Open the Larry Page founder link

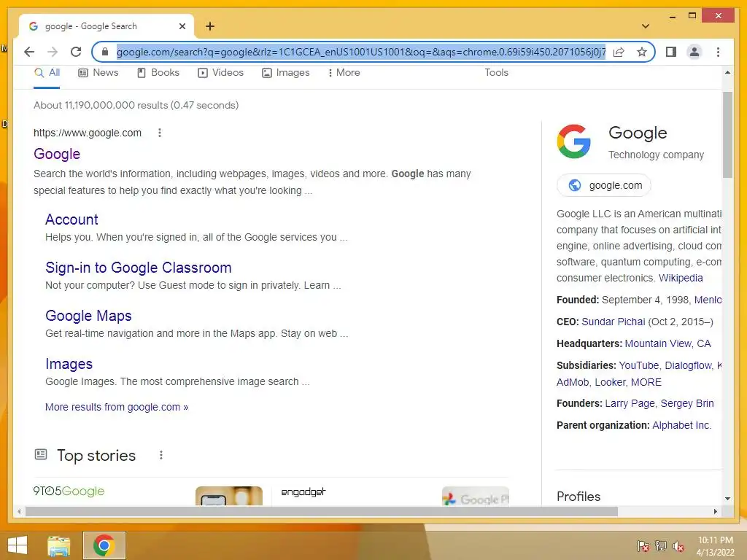tap(630, 404)
